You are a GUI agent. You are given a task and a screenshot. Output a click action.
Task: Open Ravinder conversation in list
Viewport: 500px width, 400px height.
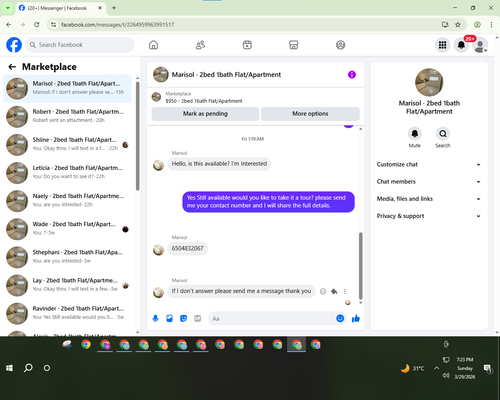67,313
